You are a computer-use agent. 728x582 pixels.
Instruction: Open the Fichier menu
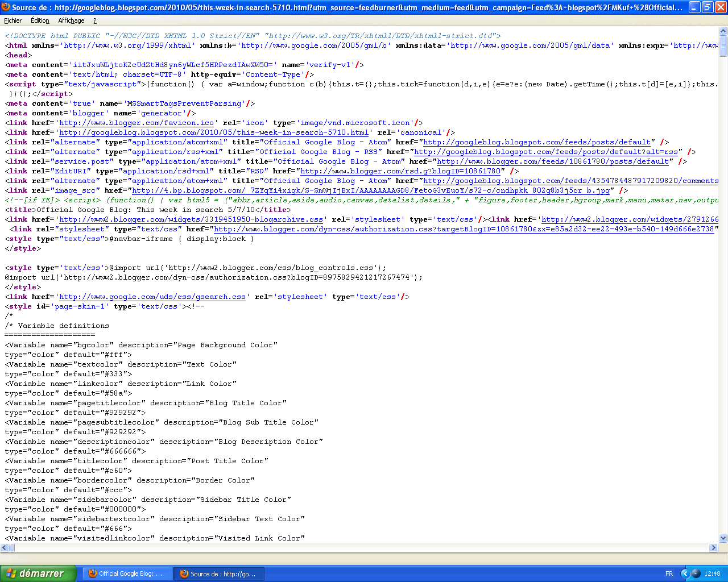13,20
